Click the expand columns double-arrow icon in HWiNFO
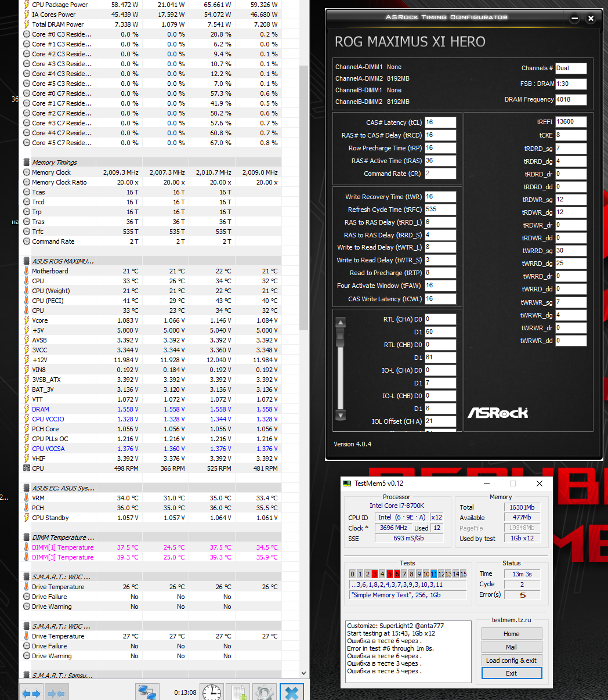This screenshot has height=700, width=608. [x=31, y=692]
